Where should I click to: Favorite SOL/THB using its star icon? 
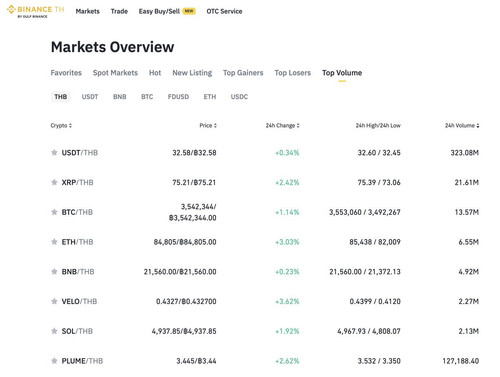pyautogui.click(x=54, y=331)
